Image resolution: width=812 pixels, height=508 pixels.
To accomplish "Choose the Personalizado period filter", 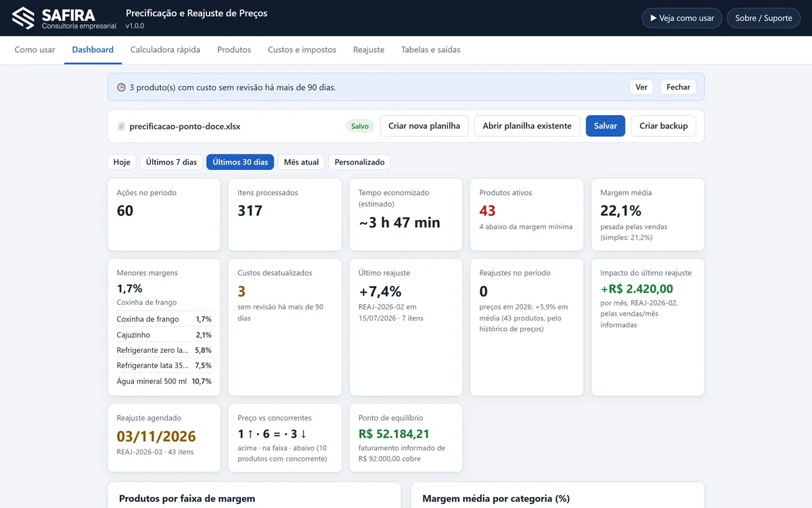I will point(359,163).
